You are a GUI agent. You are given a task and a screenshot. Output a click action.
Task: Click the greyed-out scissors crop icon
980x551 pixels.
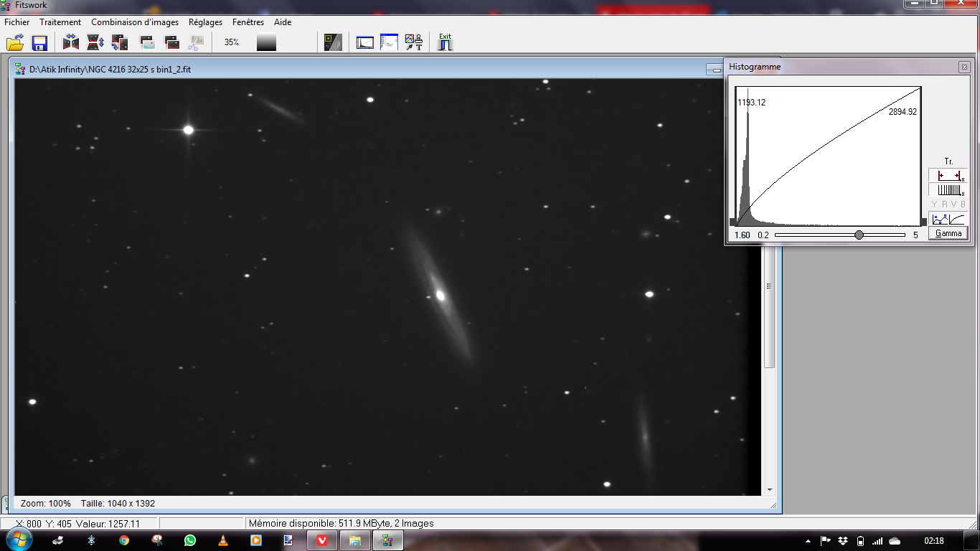(x=196, y=42)
